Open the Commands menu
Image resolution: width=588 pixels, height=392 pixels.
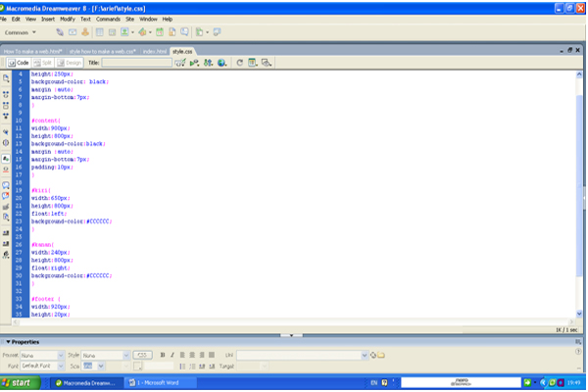108,19
